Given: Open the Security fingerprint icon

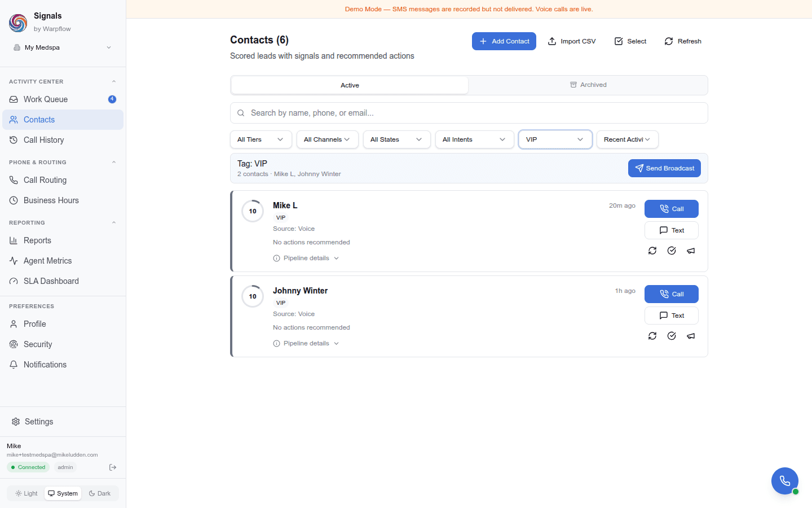Looking at the screenshot, I should 14,344.
